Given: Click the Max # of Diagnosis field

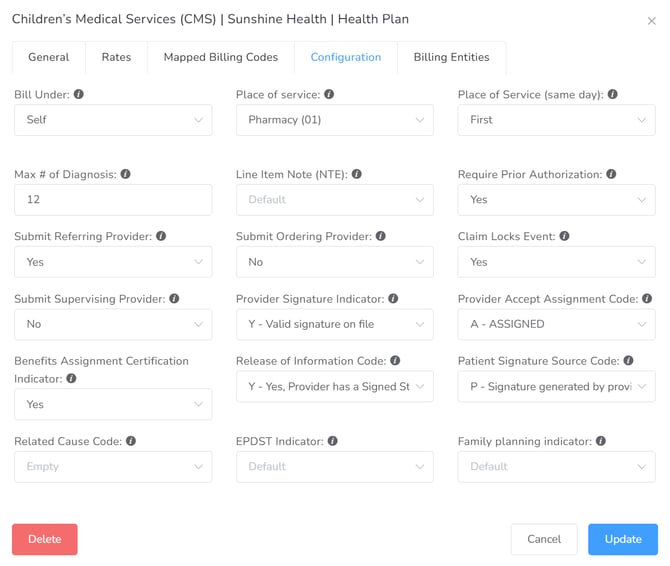Looking at the screenshot, I should click(113, 200).
